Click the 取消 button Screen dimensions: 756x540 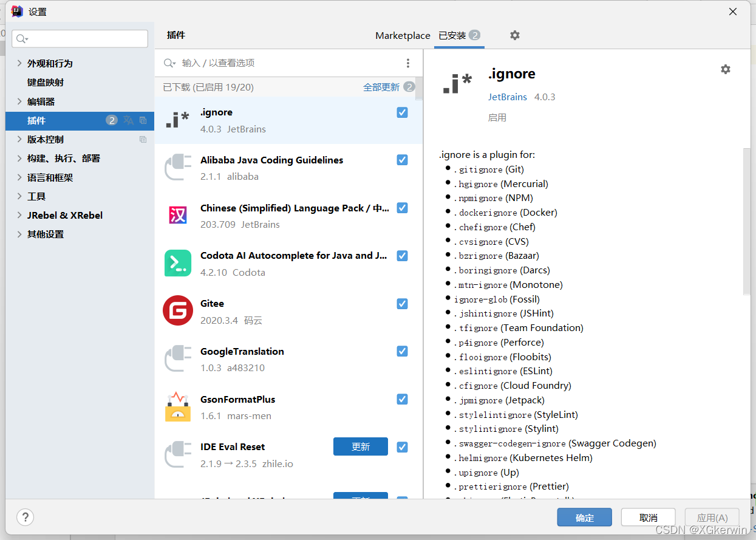(649, 518)
